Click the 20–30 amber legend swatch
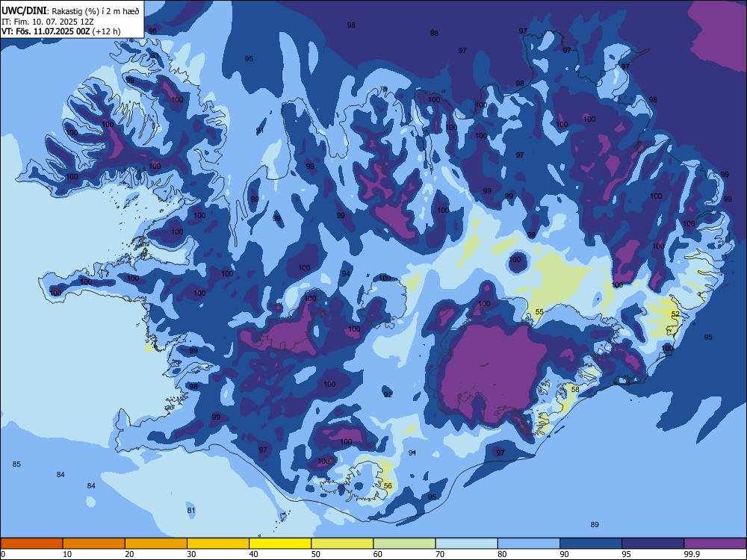Image resolution: width=747 pixels, height=560 pixels. 156,544
